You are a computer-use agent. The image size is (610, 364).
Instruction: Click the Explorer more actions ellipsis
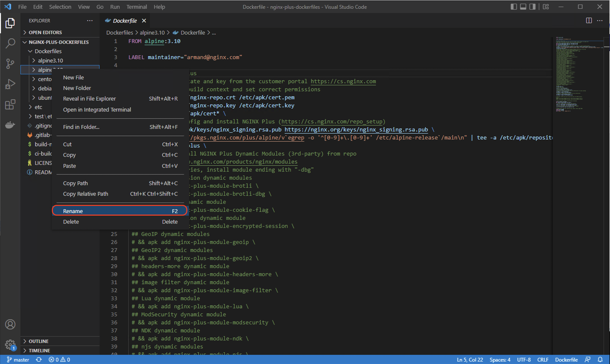(x=90, y=21)
